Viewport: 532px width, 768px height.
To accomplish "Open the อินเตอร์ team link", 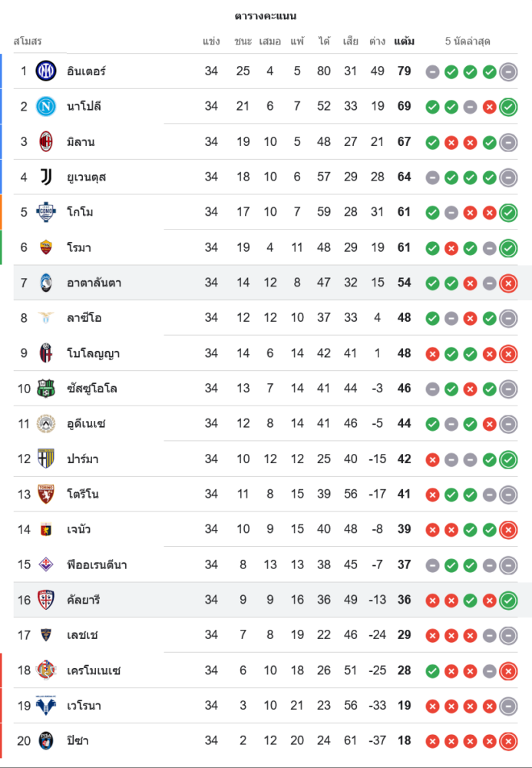I will tap(86, 71).
